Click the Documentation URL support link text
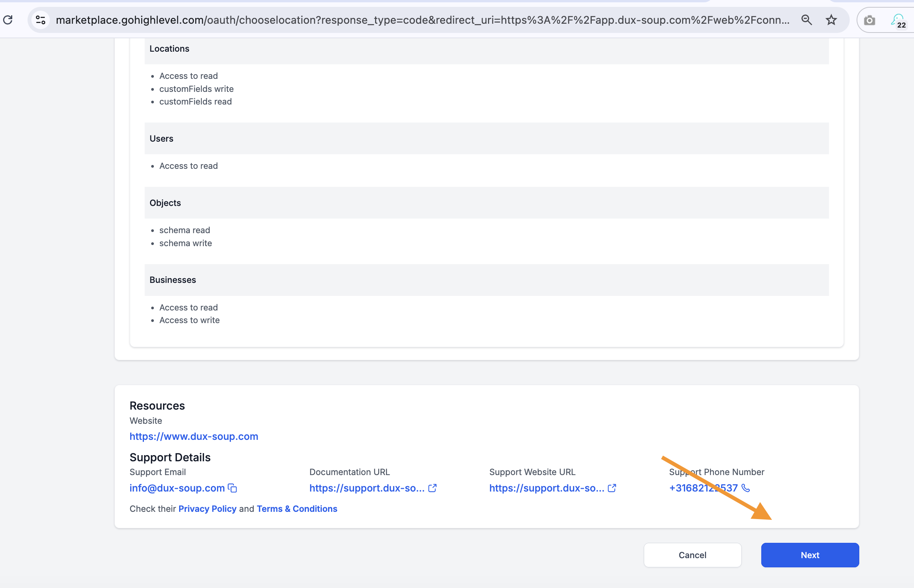Screen dimensions: 914x588 (367, 488)
